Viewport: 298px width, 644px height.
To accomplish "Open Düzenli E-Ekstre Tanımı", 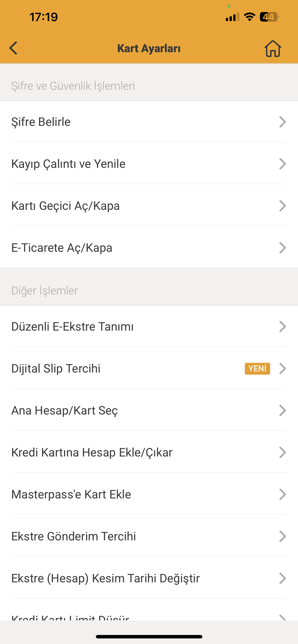I will (73, 326).
